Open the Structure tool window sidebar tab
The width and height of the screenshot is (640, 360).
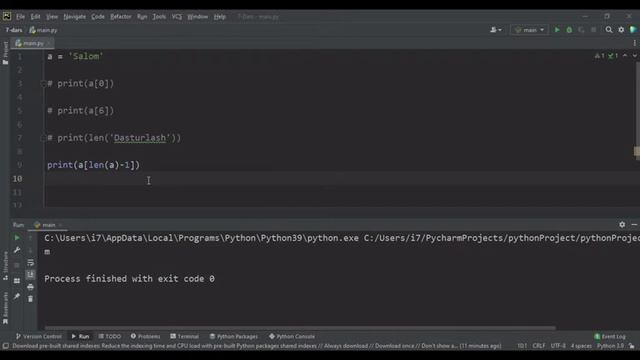click(5, 266)
